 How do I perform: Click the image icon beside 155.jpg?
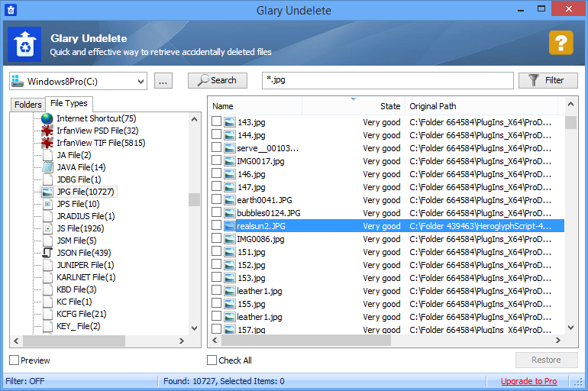230,304
